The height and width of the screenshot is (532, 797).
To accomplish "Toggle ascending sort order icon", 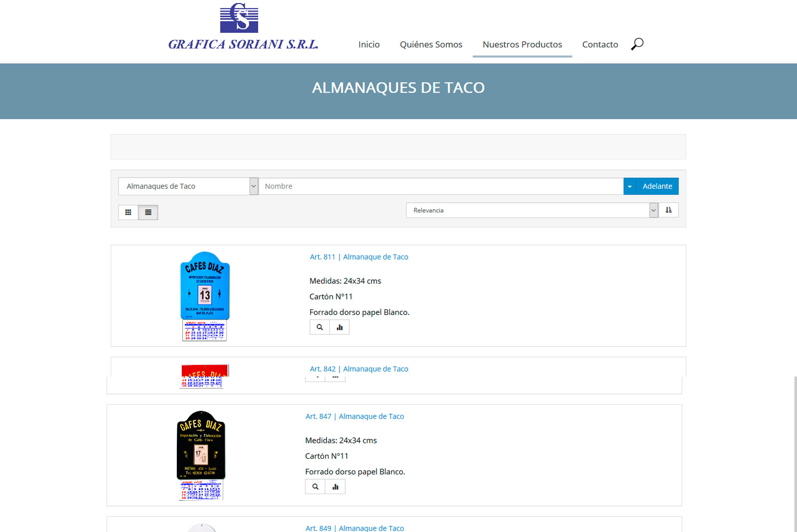I will [668, 210].
